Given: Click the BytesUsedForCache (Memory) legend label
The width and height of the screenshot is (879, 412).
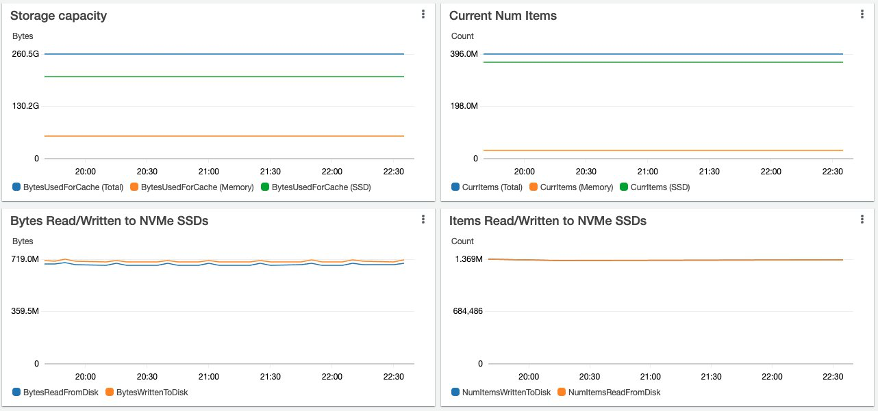Looking at the screenshot, I should pos(197,187).
